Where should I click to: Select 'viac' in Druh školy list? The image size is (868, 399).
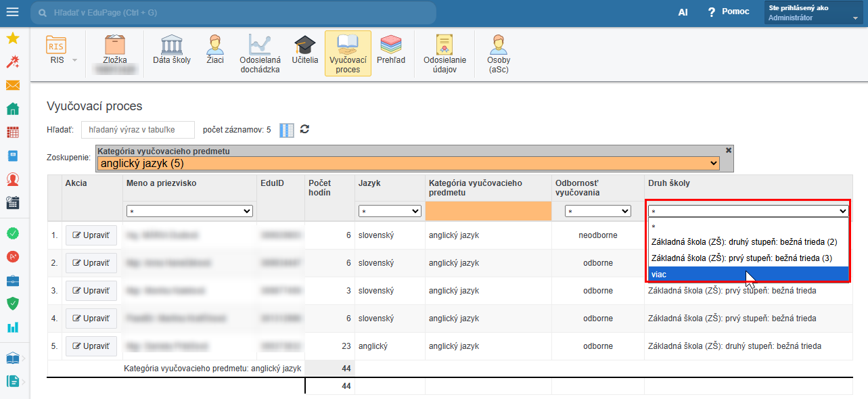pos(748,275)
